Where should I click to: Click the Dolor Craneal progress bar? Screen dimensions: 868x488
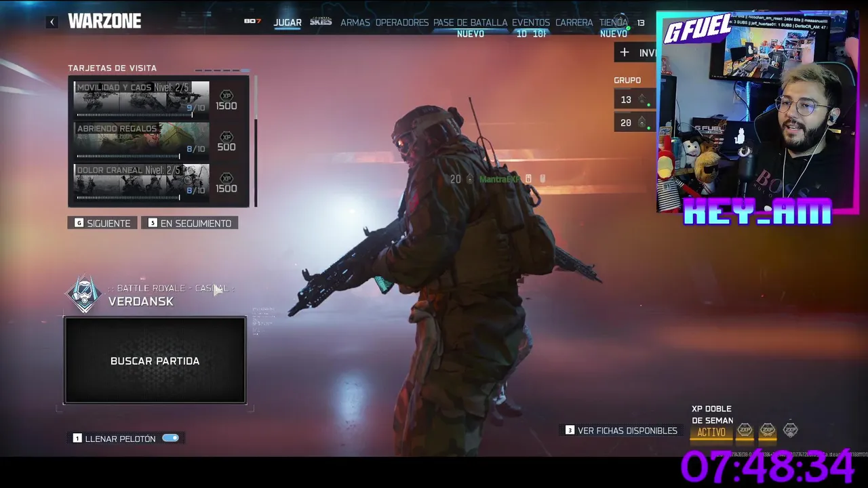click(x=128, y=198)
